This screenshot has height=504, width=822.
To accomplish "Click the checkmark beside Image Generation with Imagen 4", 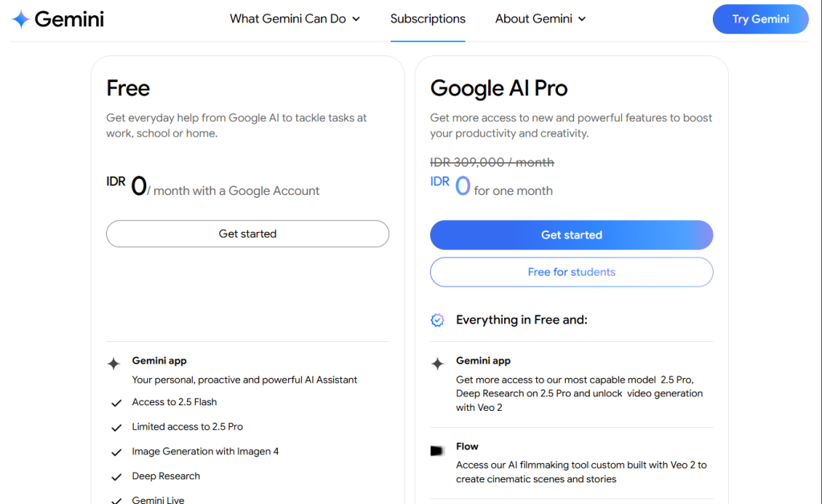I will (x=116, y=453).
